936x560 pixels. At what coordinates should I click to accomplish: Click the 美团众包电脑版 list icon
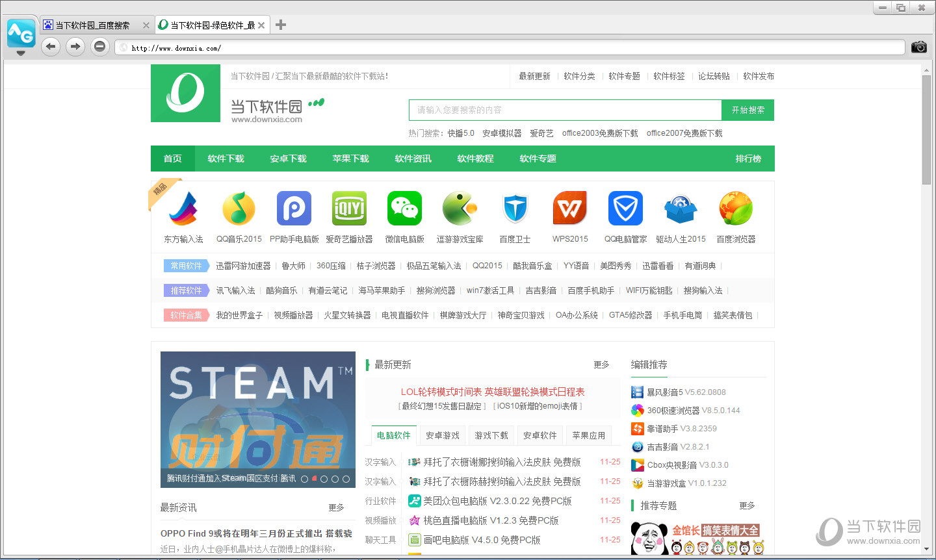click(x=414, y=501)
